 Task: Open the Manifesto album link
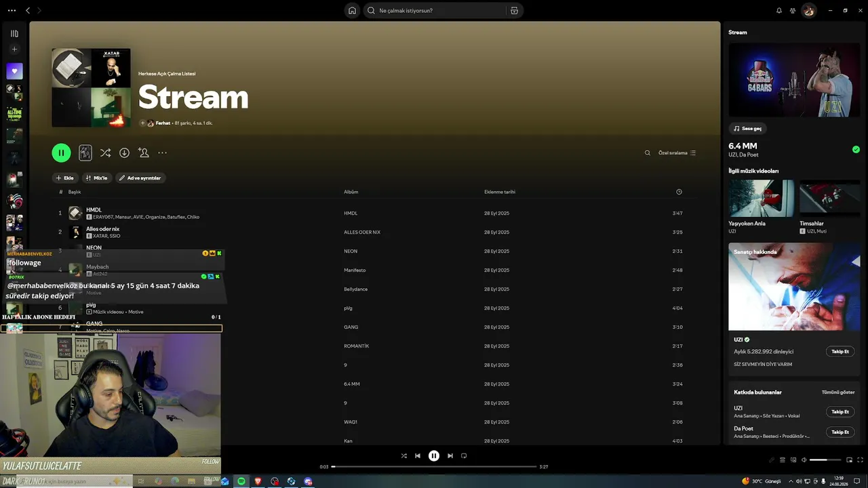pyautogui.click(x=355, y=270)
